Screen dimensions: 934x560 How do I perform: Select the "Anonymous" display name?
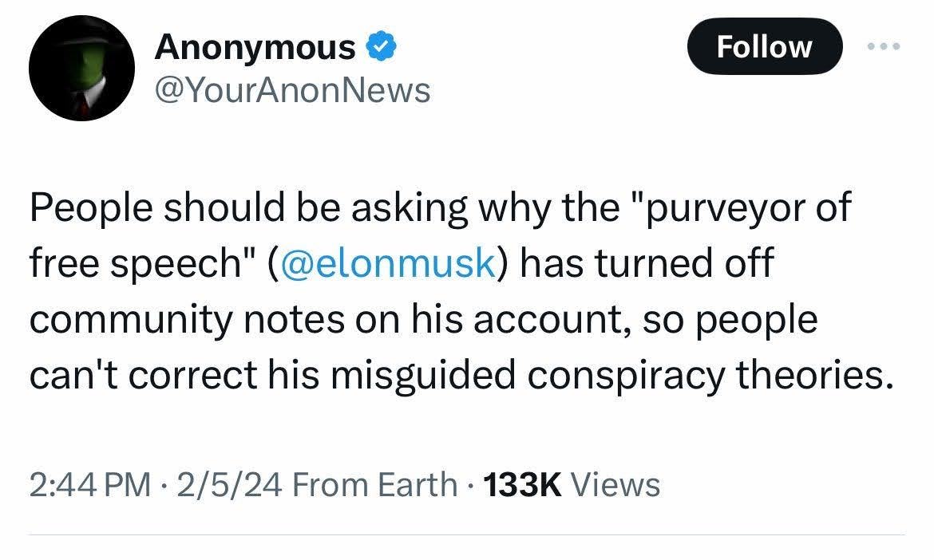255,48
